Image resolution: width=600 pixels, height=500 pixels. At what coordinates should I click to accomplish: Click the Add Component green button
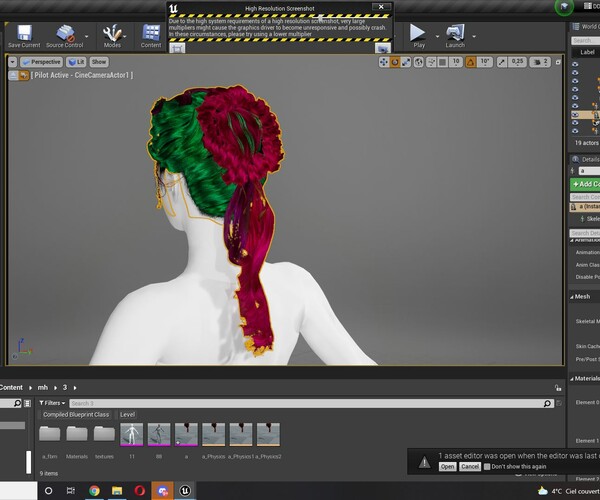[585, 184]
